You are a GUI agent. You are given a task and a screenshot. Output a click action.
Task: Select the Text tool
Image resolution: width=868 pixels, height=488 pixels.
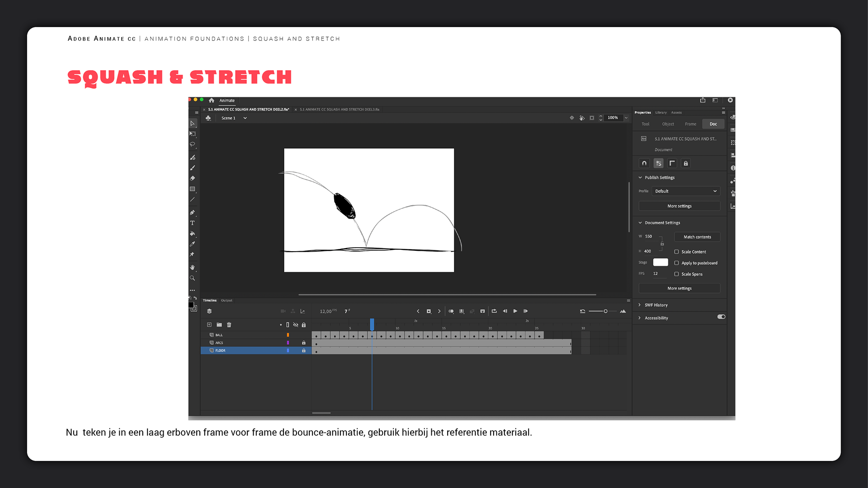[x=192, y=223]
